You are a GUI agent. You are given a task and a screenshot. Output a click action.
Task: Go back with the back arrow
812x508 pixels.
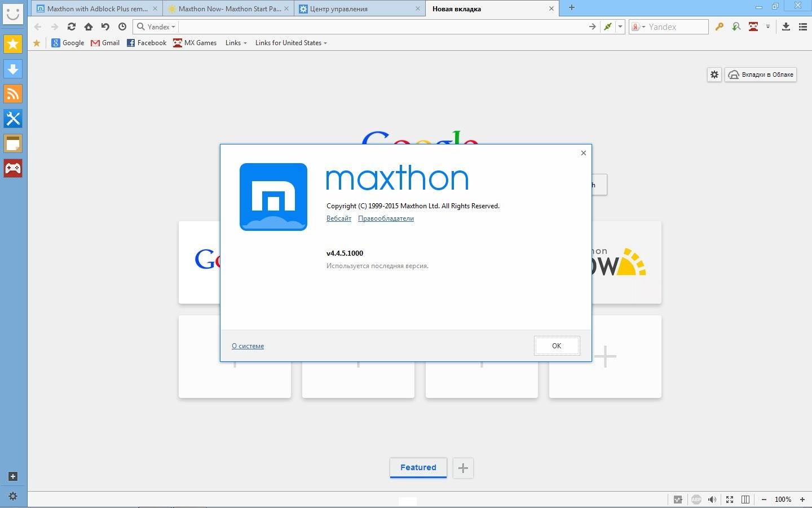tap(38, 27)
